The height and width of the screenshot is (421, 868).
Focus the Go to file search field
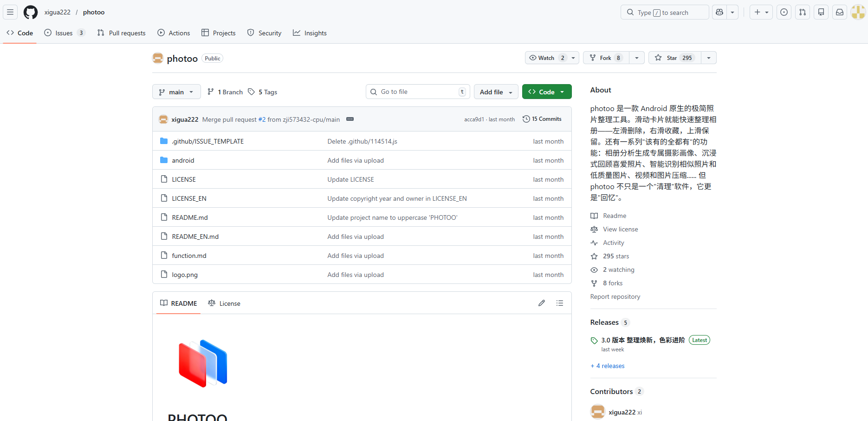pyautogui.click(x=418, y=92)
